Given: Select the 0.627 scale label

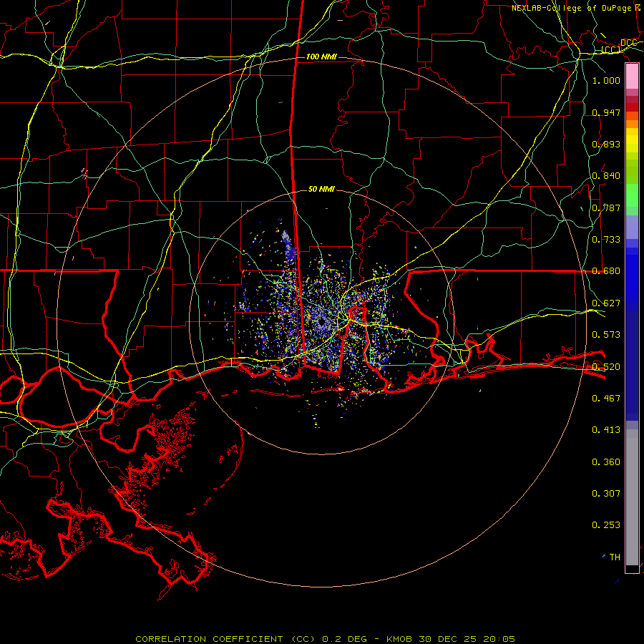Looking at the screenshot, I should click(606, 303).
